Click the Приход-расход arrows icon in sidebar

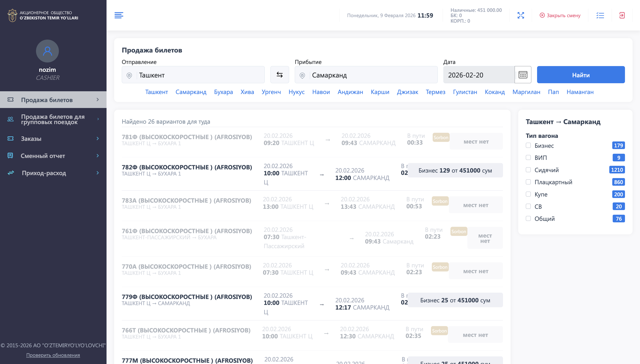click(10, 173)
